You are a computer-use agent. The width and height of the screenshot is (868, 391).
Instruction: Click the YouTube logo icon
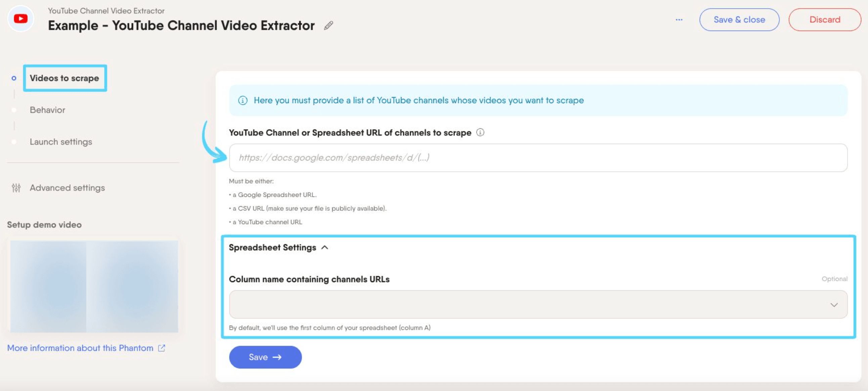[x=20, y=18]
